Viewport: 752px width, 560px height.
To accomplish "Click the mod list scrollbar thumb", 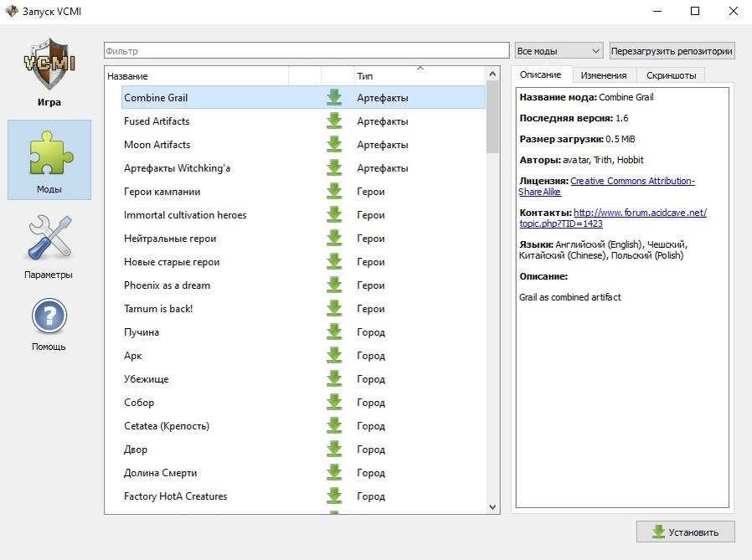I will click(492, 117).
